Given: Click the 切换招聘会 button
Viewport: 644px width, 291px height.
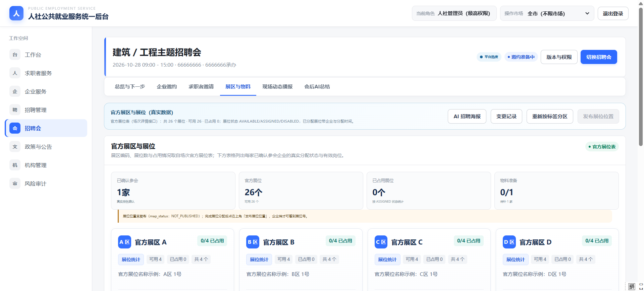Looking at the screenshot, I should pyautogui.click(x=599, y=57).
